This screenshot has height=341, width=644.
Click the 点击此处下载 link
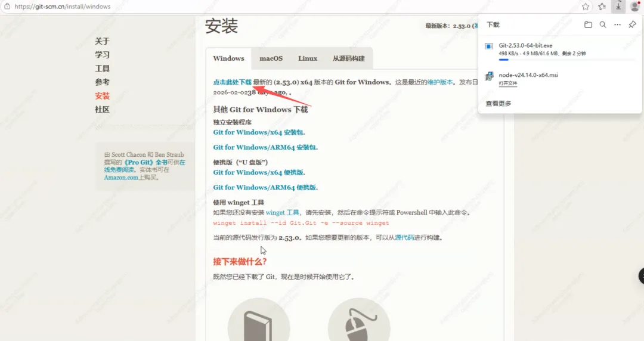pos(232,82)
